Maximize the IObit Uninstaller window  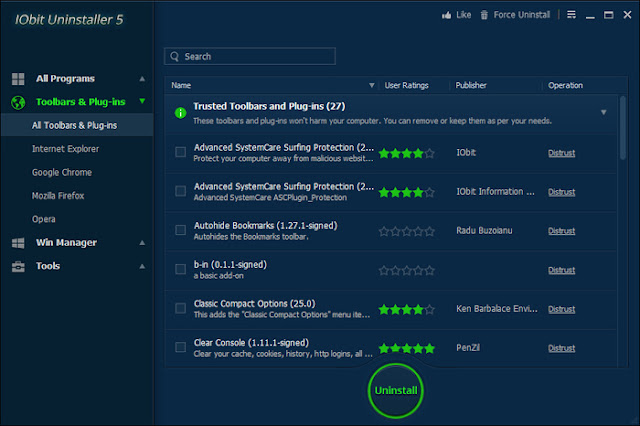(609, 15)
